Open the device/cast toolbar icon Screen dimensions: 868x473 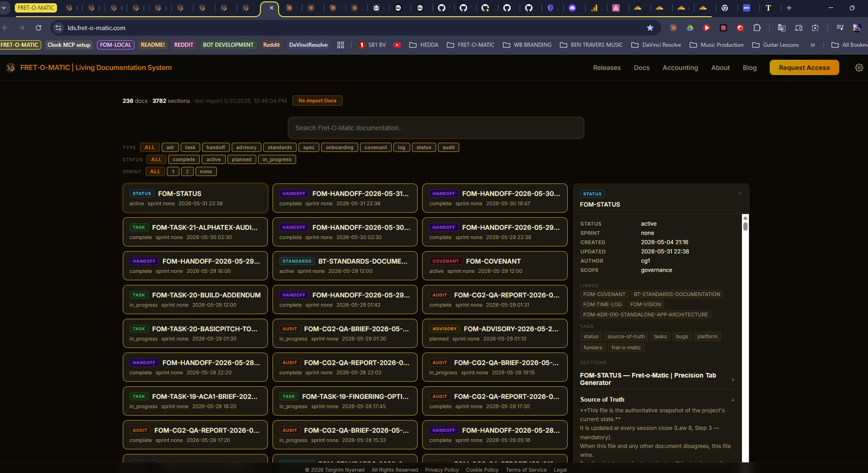click(x=798, y=28)
